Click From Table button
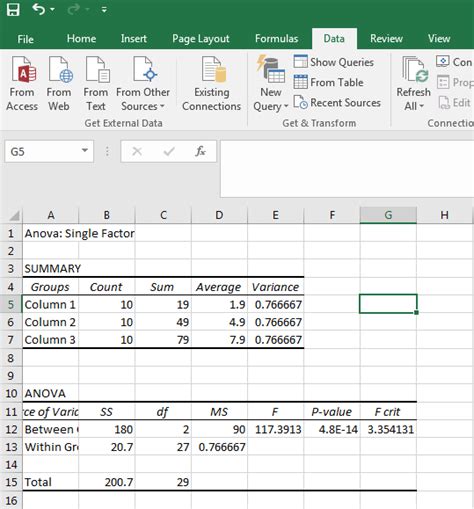The image size is (474, 509). coord(329,82)
